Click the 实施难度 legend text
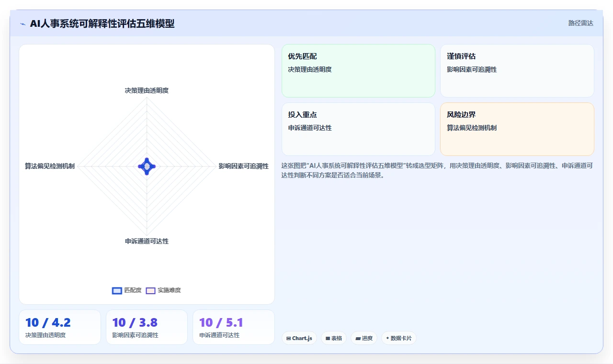The width and height of the screenshot is (613, 364). click(169, 290)
